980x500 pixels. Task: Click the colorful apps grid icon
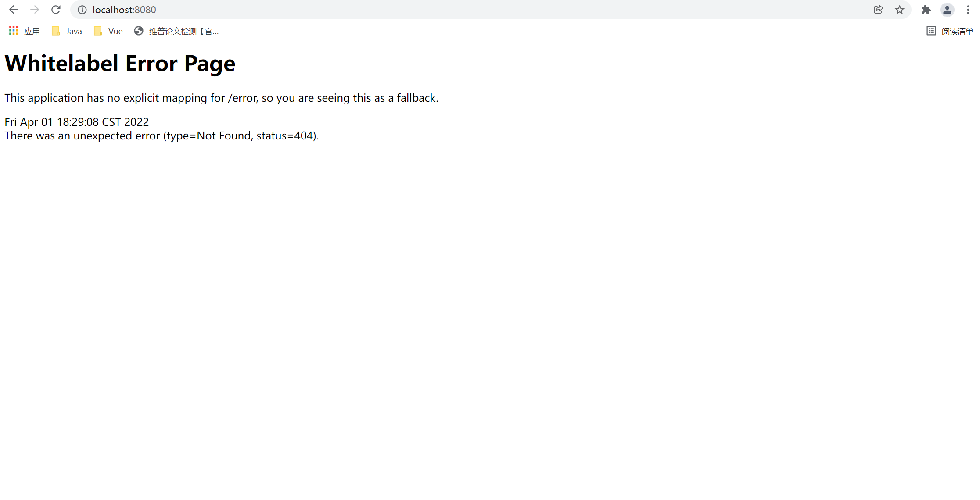[x=14, y=31]
